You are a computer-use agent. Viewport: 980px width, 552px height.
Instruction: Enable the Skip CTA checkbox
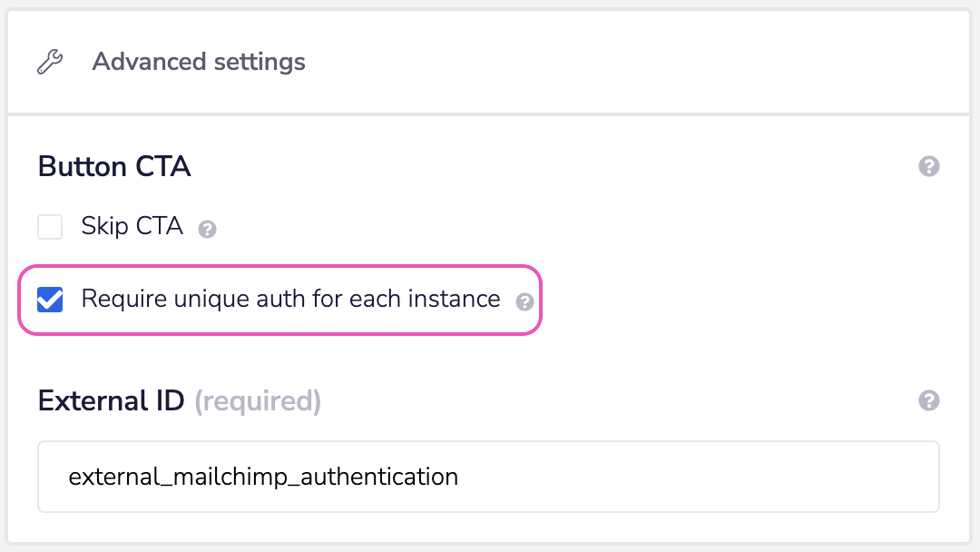tap(50, 226)
